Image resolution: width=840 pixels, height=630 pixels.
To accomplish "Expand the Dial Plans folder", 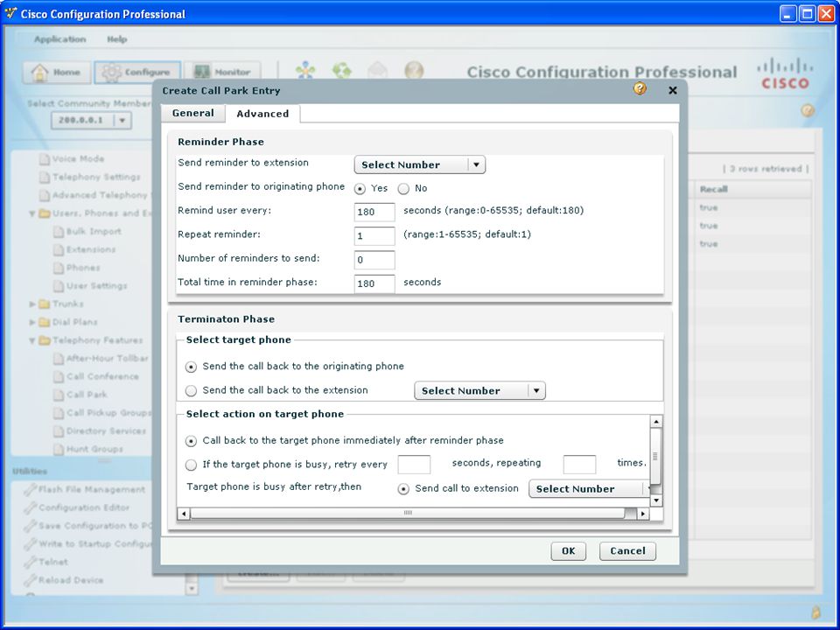I will coord(32,323).
